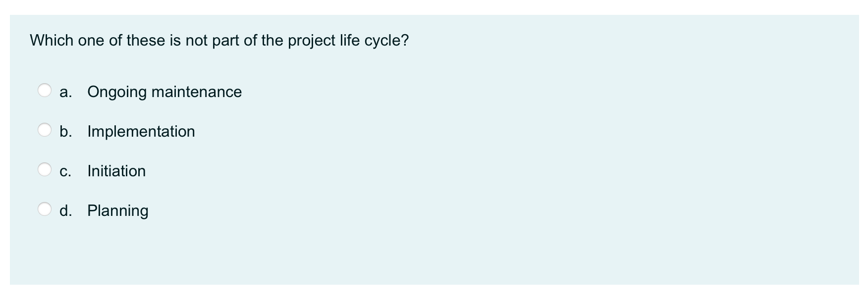Image resolution: width=868 pixels, height=307 pixels.
Task: Click the letter label 'c.'
Action: coord(65,171)
